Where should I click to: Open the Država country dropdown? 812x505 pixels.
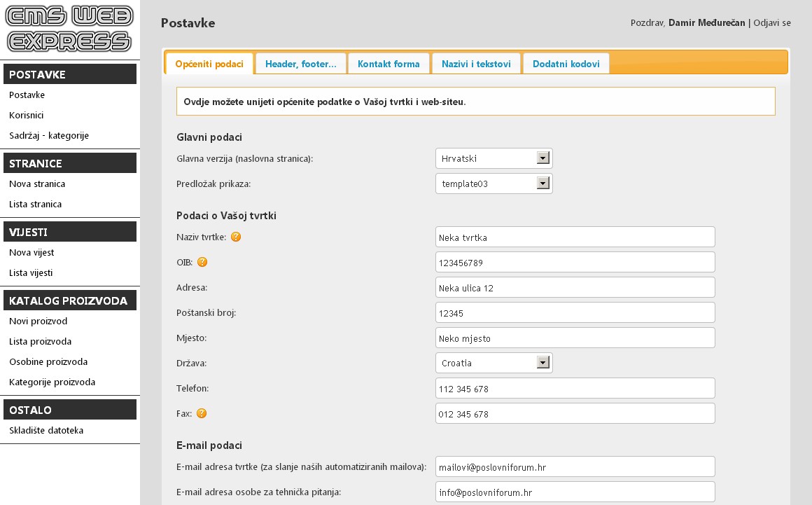pyautogui.click(x=542, y=363)
